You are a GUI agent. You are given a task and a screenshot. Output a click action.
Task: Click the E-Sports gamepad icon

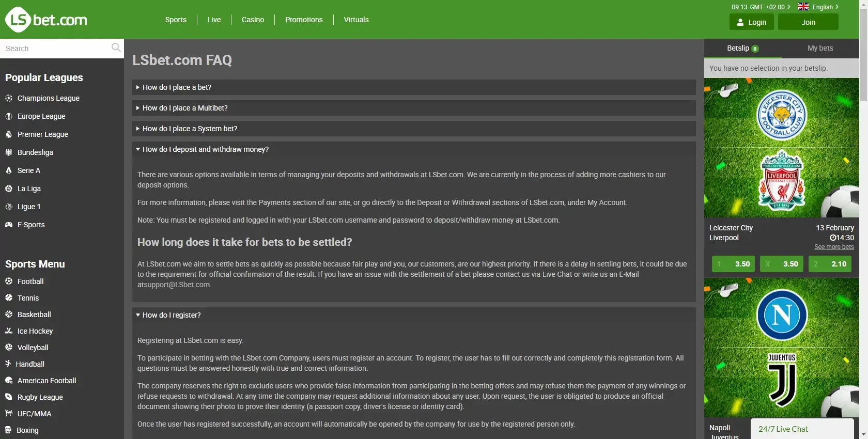(x=9, y=225)
